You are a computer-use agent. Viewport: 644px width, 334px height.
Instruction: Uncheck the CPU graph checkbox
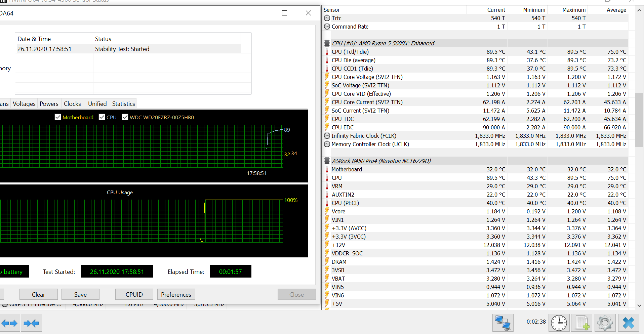click(x=102, y=117)
